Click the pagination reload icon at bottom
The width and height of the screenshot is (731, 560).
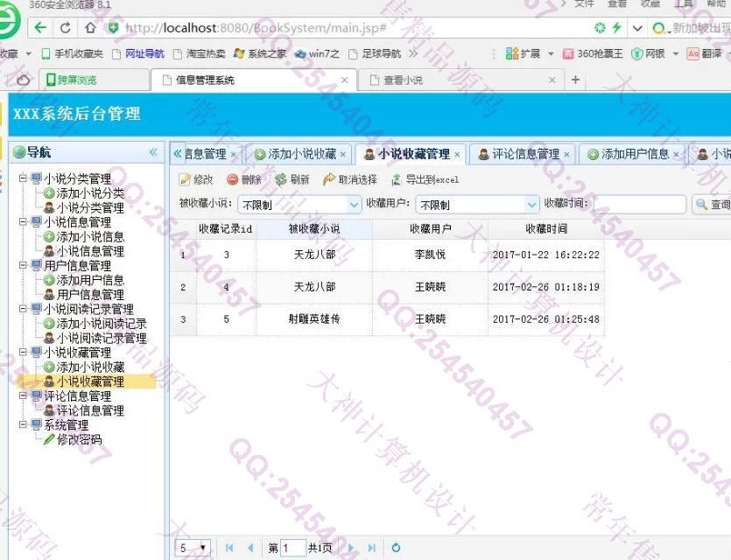click(x=396, y=548)
